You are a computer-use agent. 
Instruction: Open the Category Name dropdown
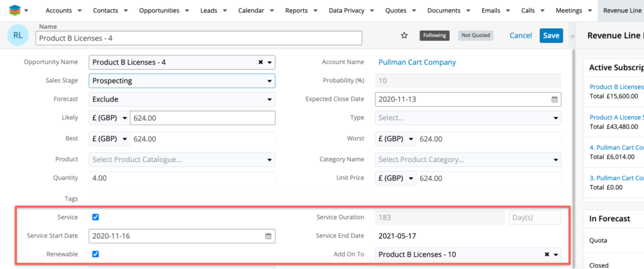tap(468, 160)
